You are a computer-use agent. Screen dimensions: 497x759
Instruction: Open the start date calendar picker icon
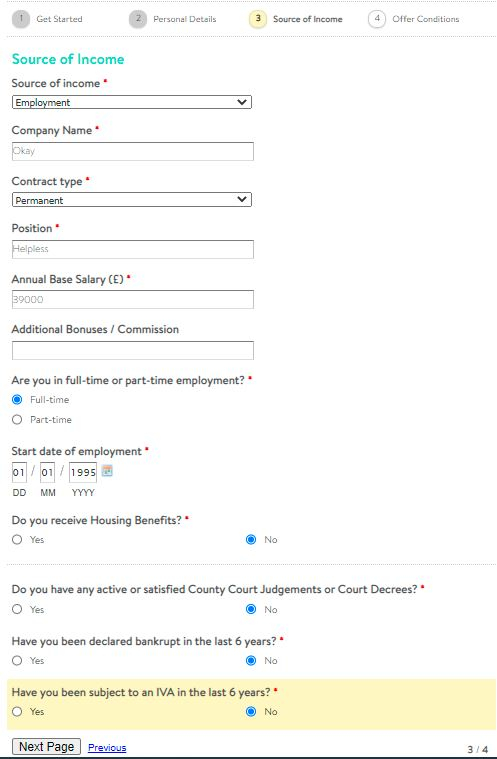(107, 471)
